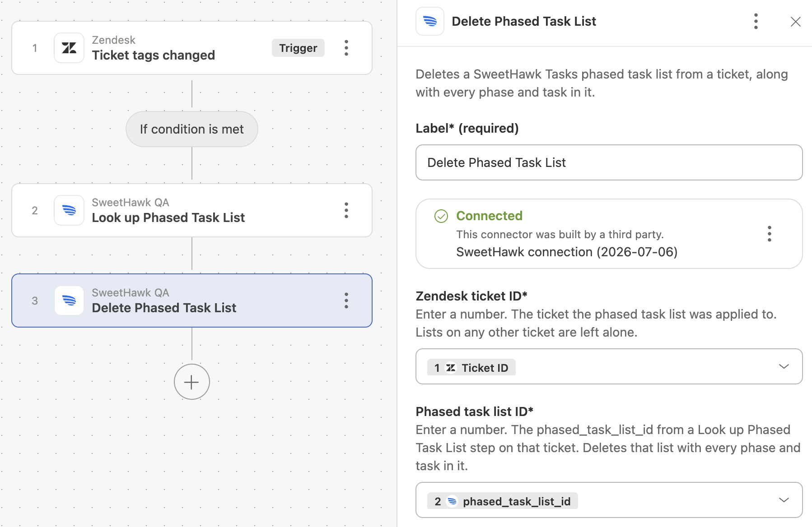Edit the Label input field
812x527 pixels.
click(x=609, y=162)
